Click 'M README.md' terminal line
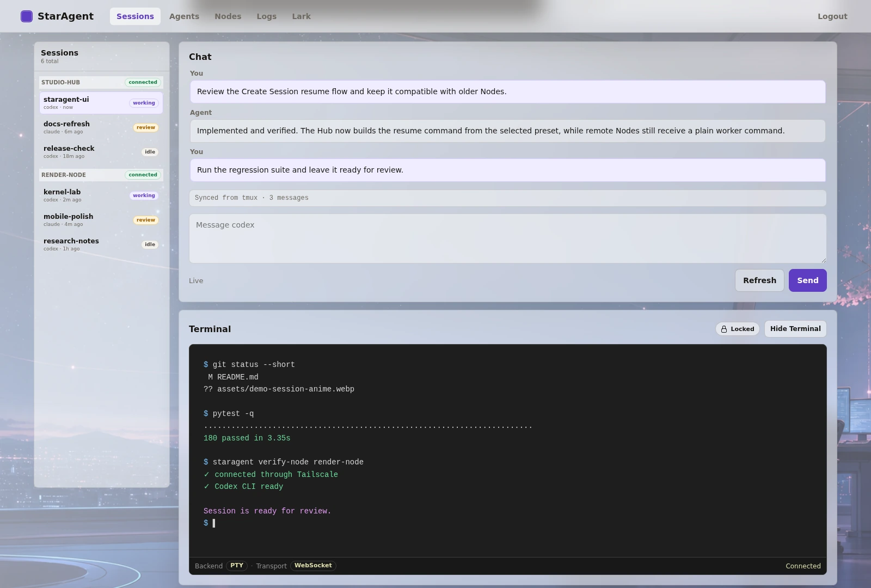 tap(233, 377)
